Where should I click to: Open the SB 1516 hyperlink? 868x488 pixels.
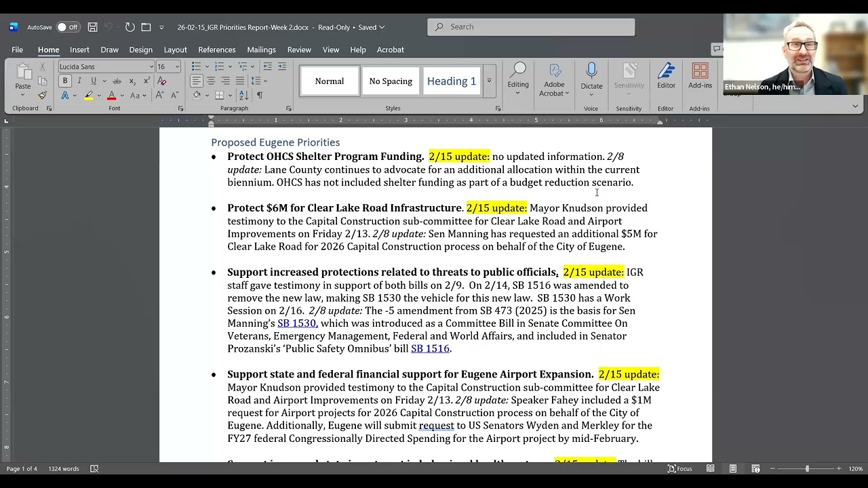pos(430,349)
